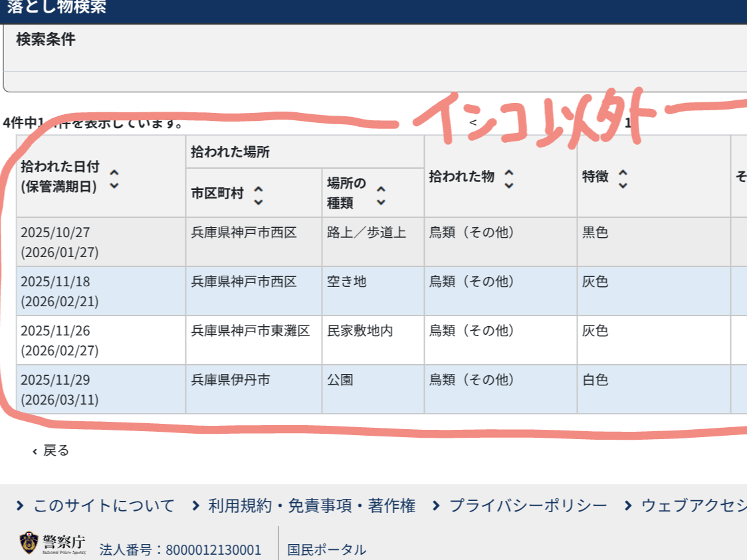The height and width of the screenshot is (560, 747).
Task: Open the このサイトについて footer link
Action: [96, 506]
